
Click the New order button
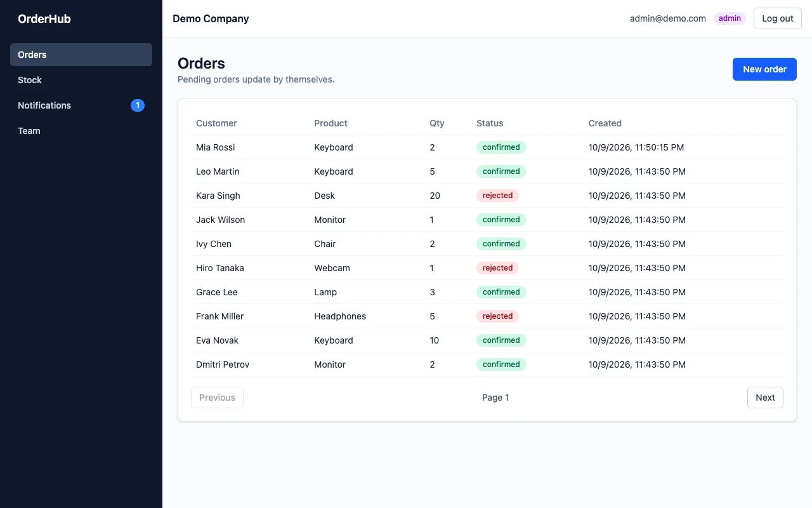tap(764, 69)
